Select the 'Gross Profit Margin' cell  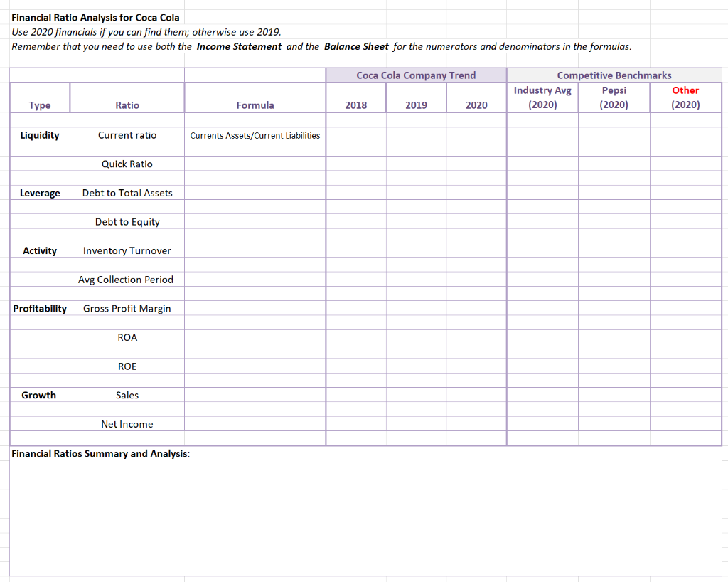pos(127,308)
